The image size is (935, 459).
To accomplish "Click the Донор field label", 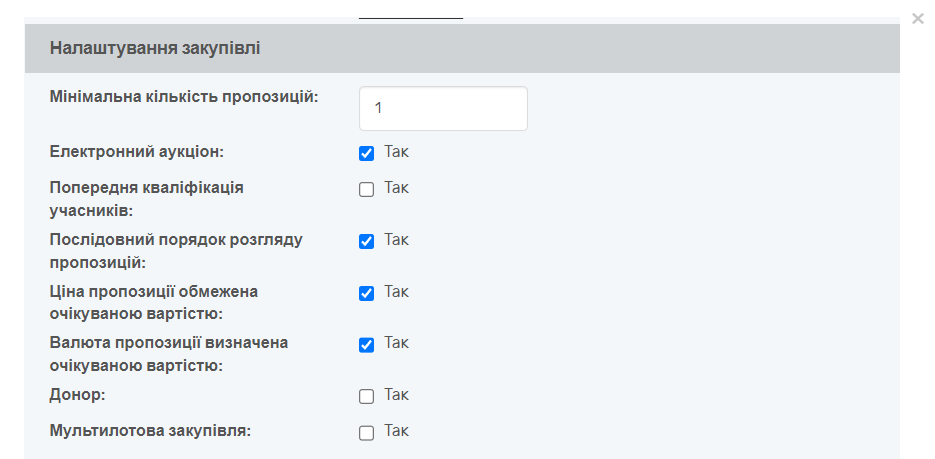I will tap(78, 395).
